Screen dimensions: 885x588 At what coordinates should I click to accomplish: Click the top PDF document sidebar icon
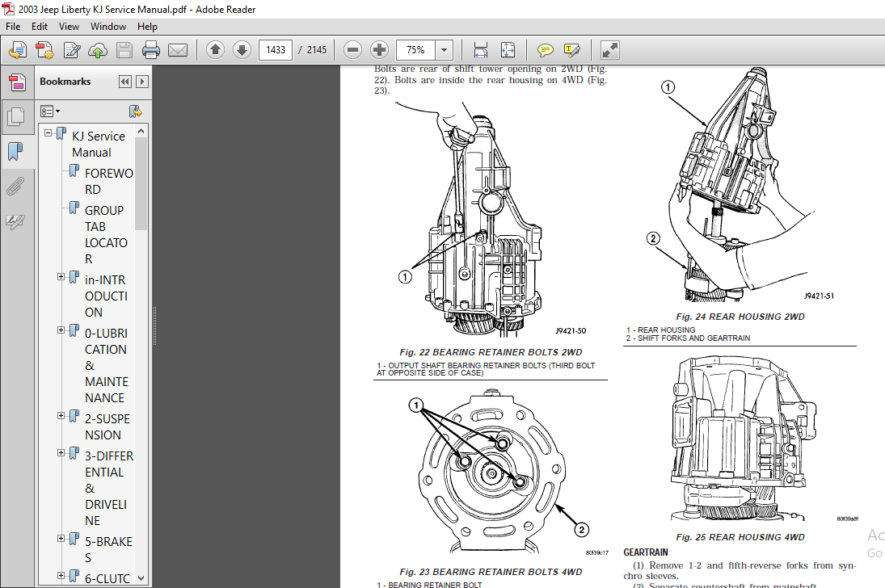point(17,82)
